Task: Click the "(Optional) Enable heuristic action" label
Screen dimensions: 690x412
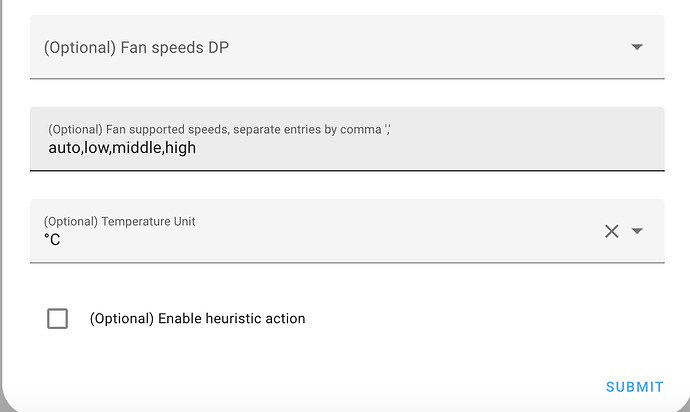Action: click(197, 319)
